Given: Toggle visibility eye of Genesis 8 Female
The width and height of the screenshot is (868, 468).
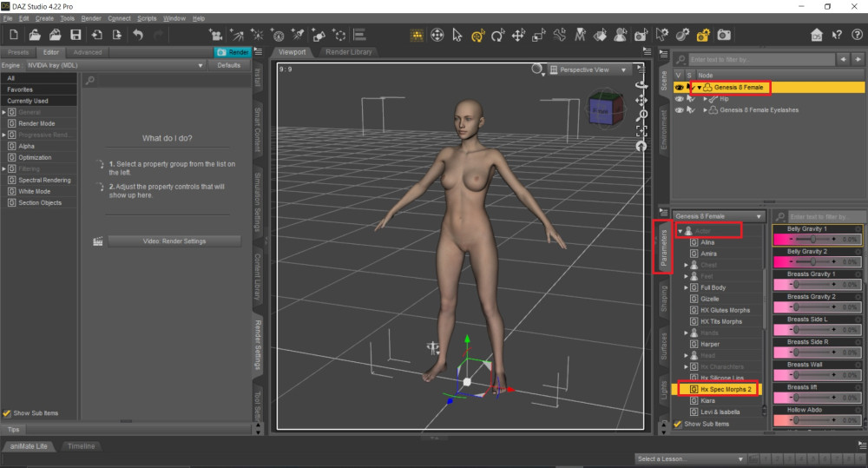Looking at the screenshot, I should click(680, 88).
